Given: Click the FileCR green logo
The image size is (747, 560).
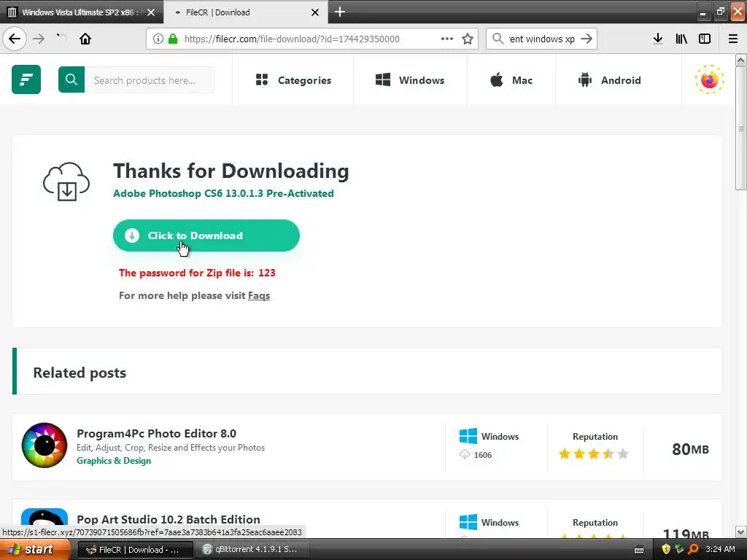Looking at the screenshot, I should (26, 79).
